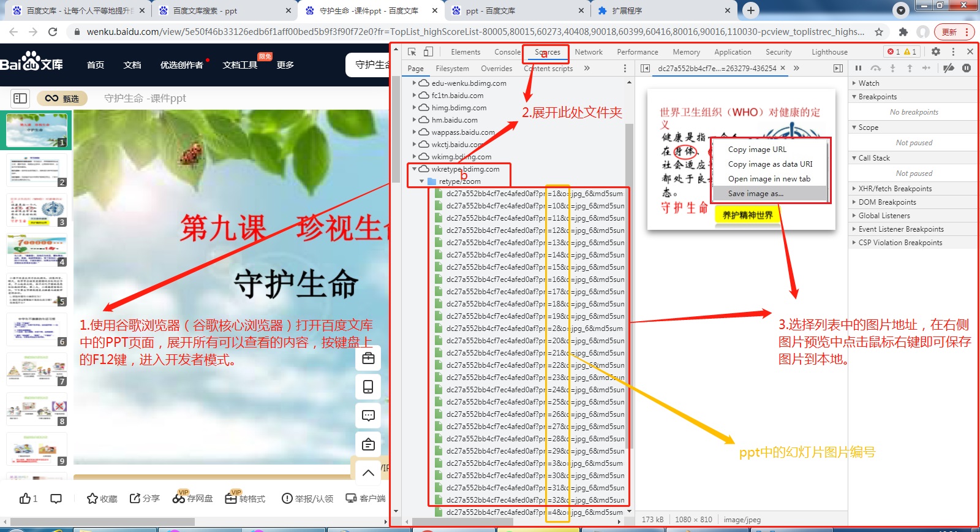This screenshot has height=532, width=980.
Task: Open the Elements tab in DevTools
Action: [466, 52]
